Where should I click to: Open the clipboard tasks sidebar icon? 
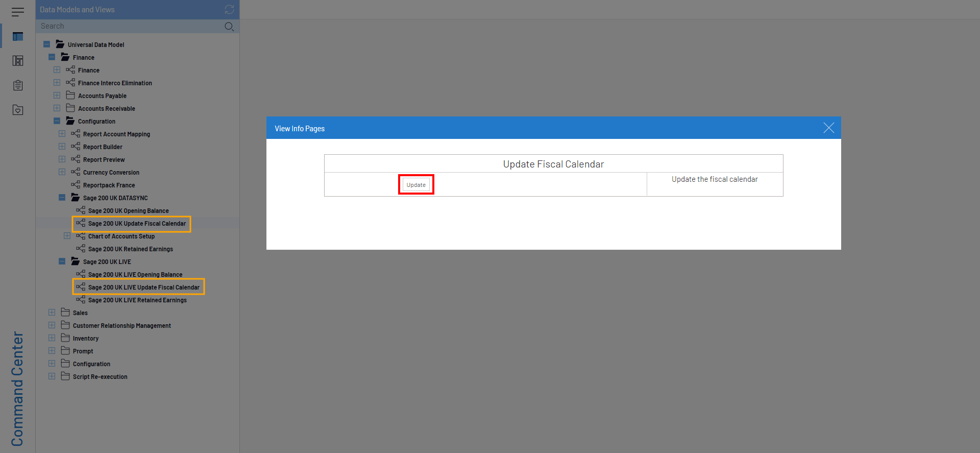[18, 85]
